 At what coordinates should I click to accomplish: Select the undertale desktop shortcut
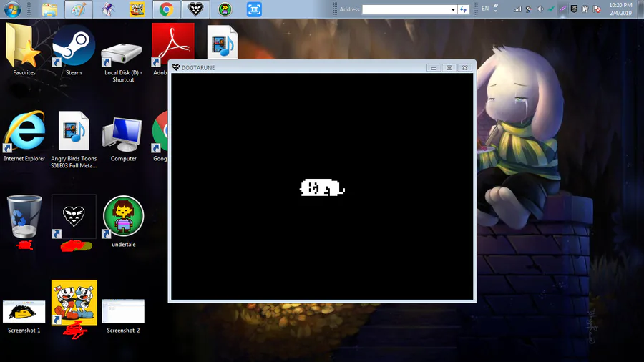123,222
